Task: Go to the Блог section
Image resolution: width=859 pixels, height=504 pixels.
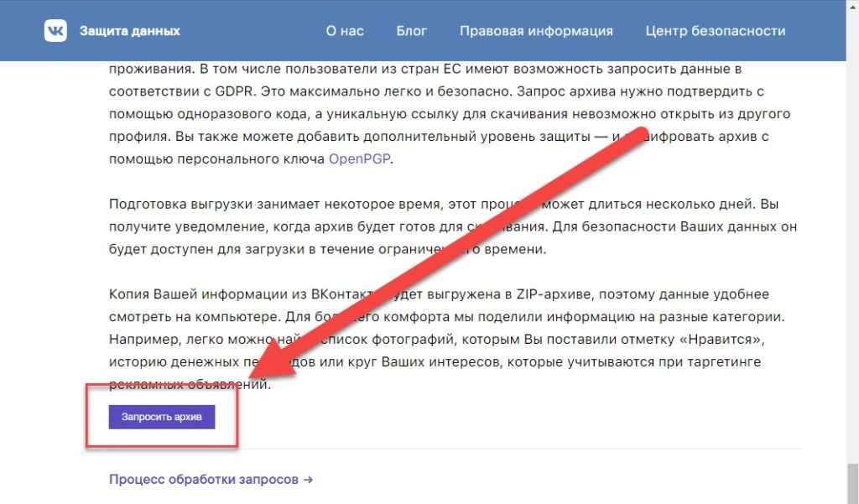Action: [412, 31]
